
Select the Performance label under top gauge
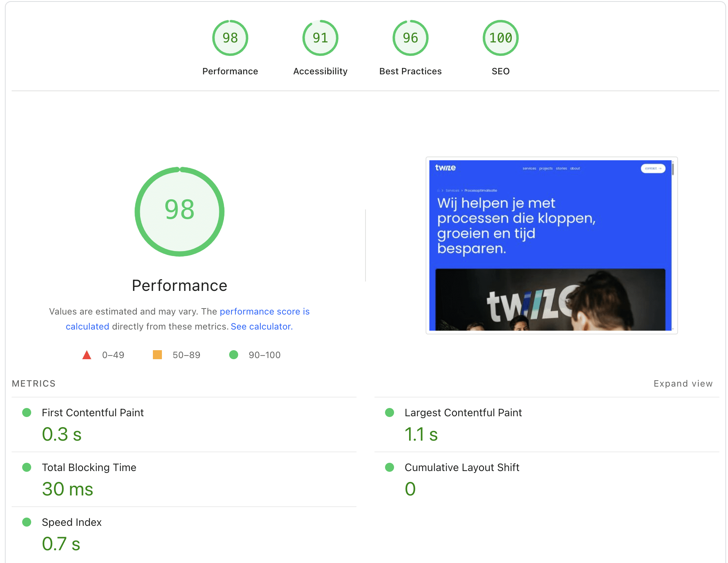pyautogui.click(x=230, y=71)
